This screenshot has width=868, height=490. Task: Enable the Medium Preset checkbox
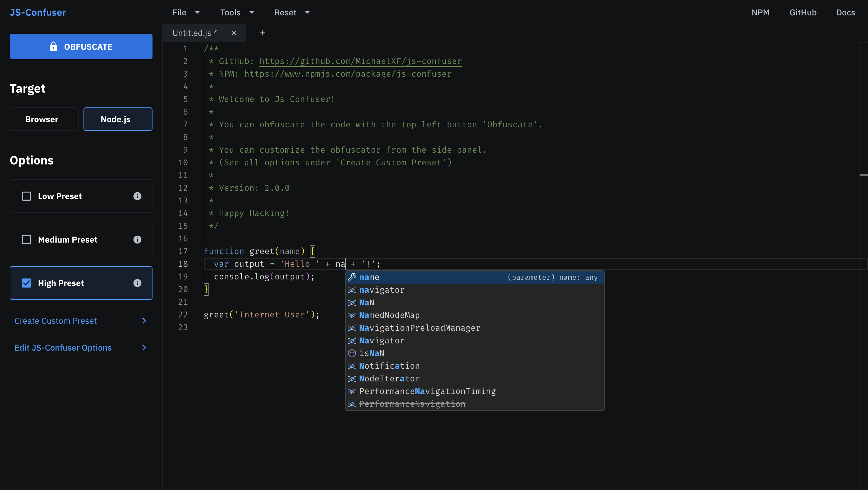26,240
